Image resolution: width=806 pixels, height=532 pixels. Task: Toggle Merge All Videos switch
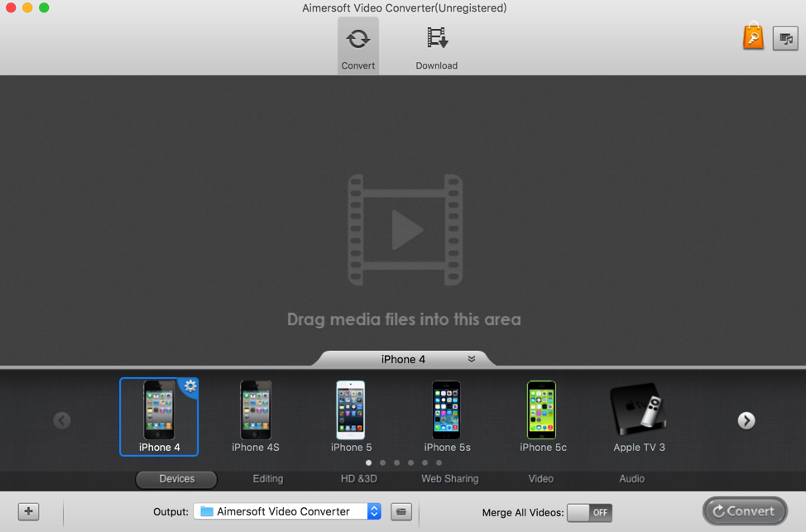coord(589,512)
